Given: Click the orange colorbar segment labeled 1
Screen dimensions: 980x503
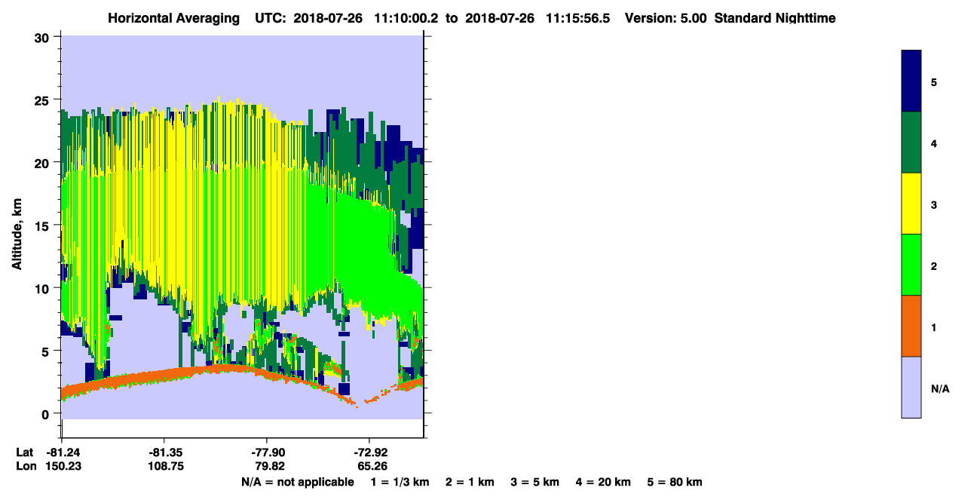Looking at the screenshot, I should (911, 326).
